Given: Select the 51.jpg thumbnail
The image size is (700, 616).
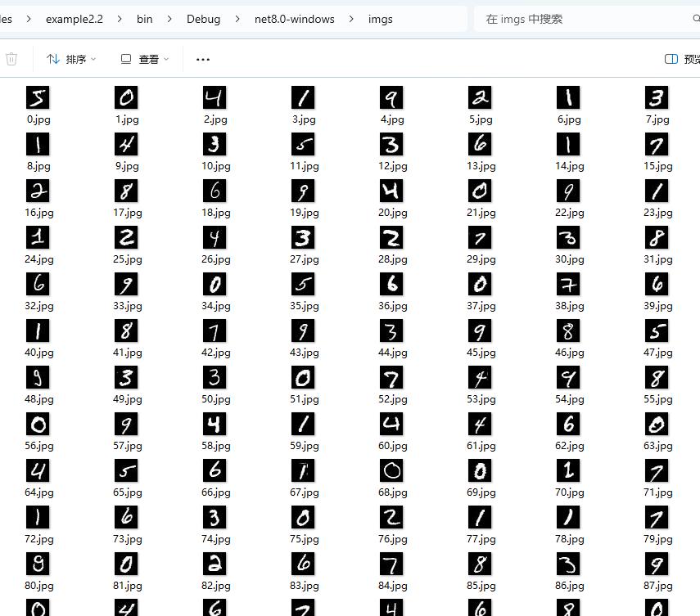Looking at the screenshot, I should point(303,377).
